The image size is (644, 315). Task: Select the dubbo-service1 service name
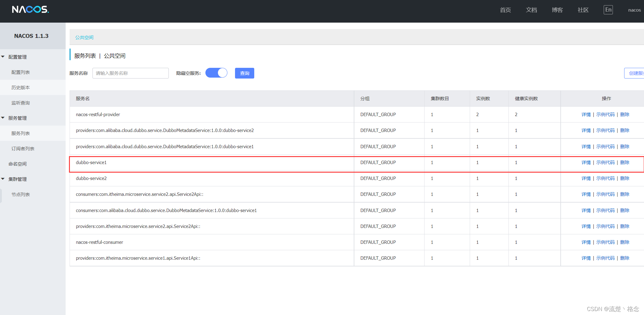[91, 163]
